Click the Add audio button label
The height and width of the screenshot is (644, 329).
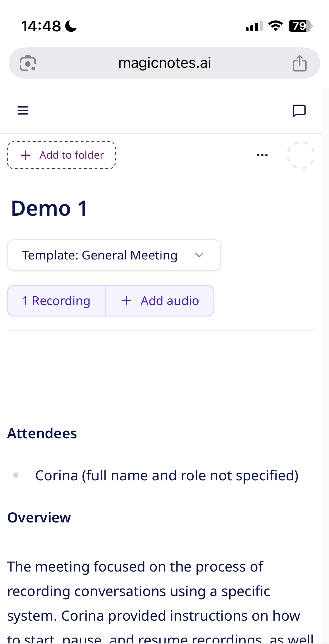[170, 301]
